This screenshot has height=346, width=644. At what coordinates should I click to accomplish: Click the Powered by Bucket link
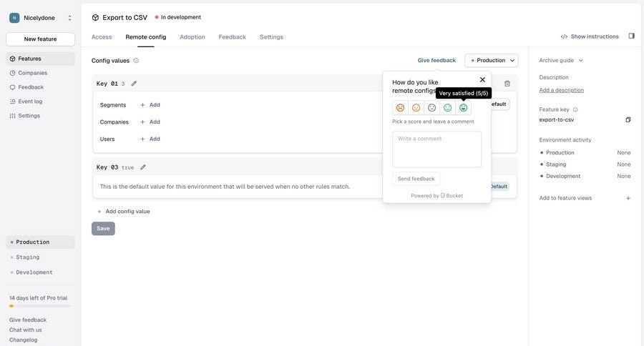436,196
